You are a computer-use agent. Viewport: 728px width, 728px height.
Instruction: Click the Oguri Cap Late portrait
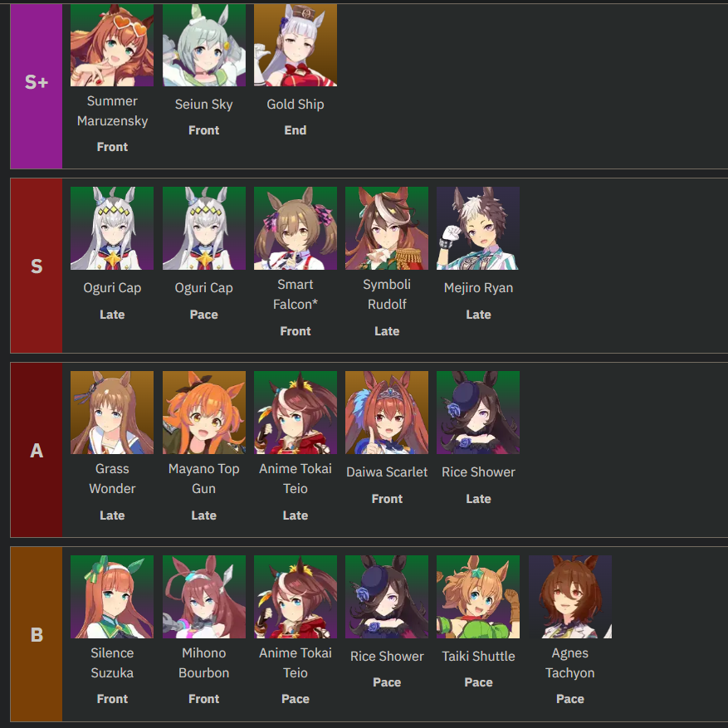(112, 228)
